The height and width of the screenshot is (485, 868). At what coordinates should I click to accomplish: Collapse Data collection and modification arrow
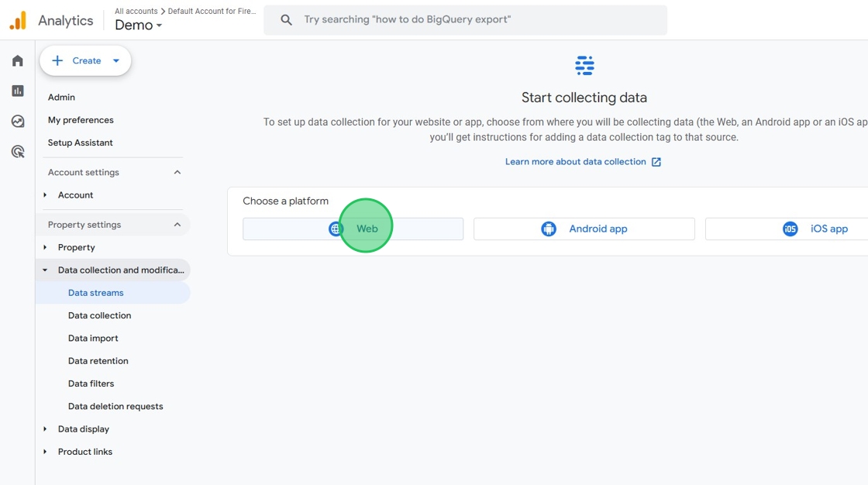(x=45, y=270)
